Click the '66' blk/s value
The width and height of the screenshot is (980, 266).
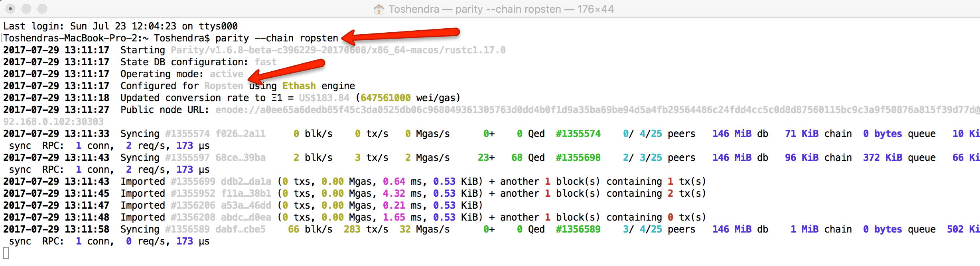coord(294,229)
